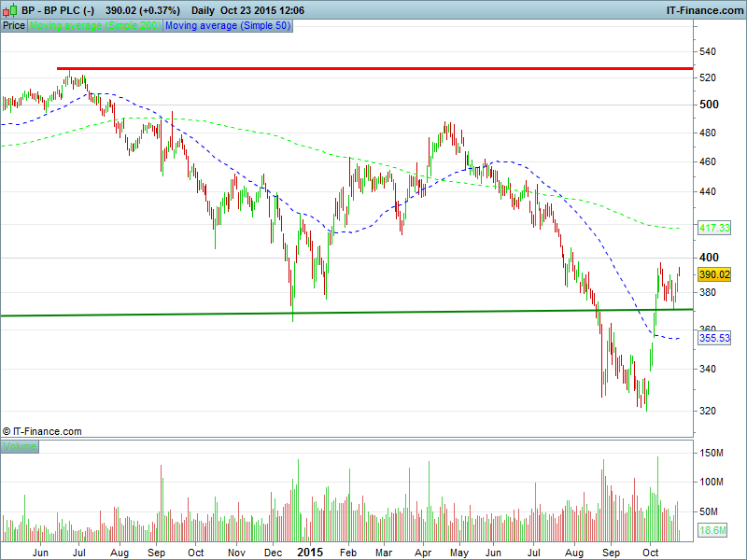747x560 pixels.
Task: Click the © IT-Finance.com copyright text
Action: click(x=42, y=431)
